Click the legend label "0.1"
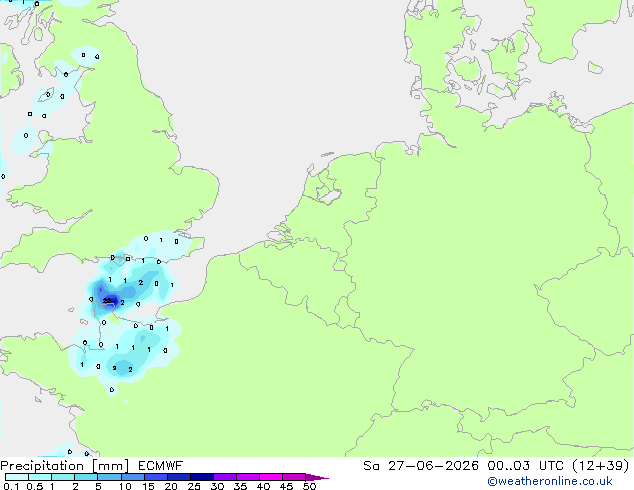This screenshot has height=490, width=634. pos(11,486)
